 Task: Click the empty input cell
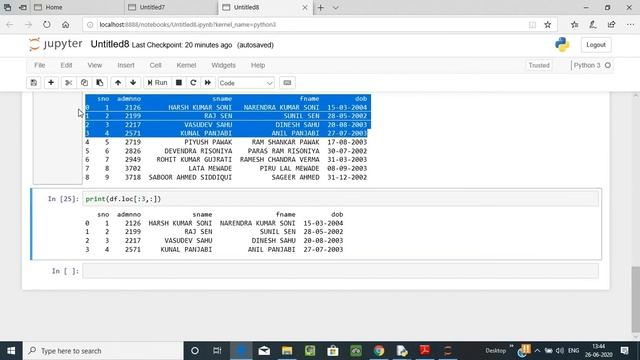pos(340,271)
